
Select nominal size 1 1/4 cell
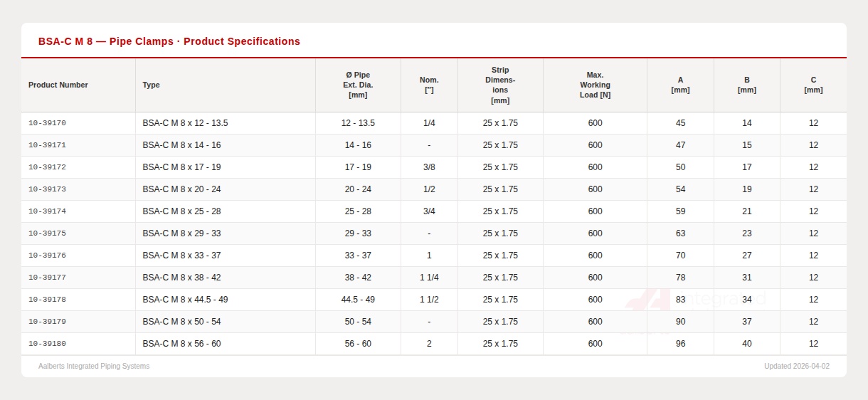429,278
